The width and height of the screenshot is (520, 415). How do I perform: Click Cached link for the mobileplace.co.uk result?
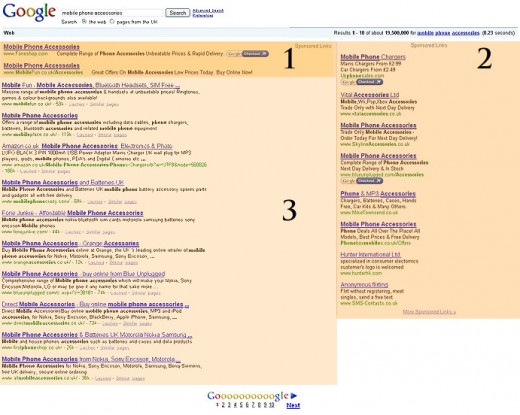pyautogui.click(x=85, y=135)
